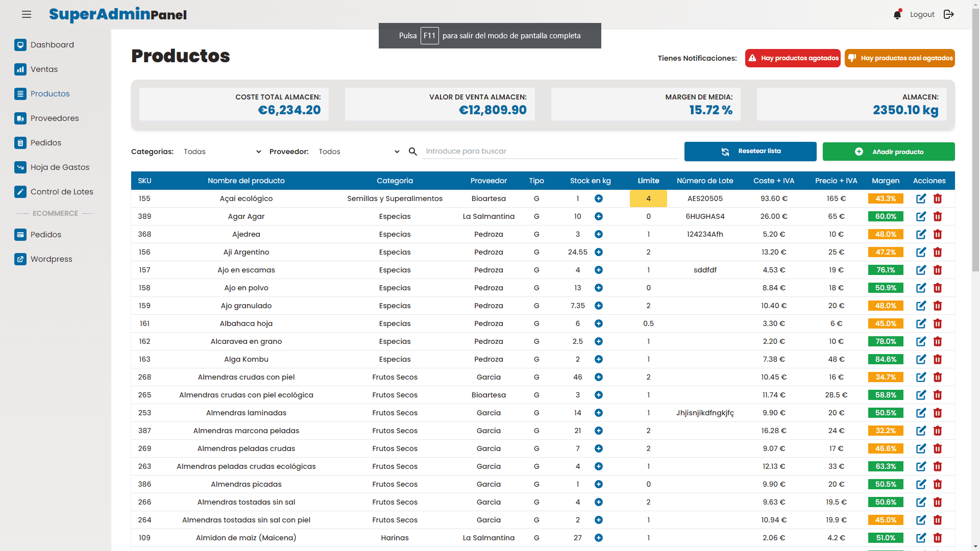Open Proveedores in the sidebar

[x=55, y=118]
